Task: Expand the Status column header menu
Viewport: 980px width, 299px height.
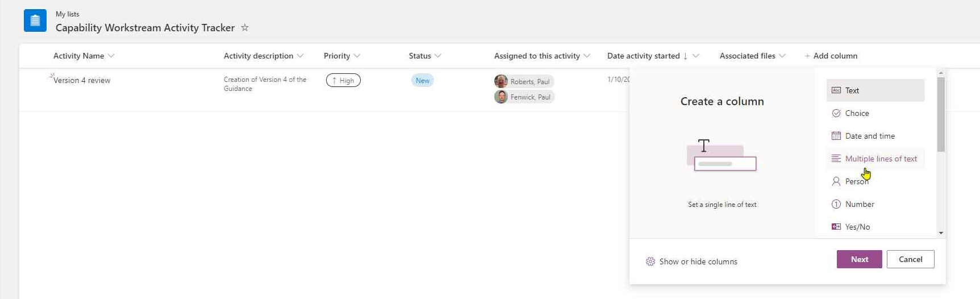Action: (438, 56)
